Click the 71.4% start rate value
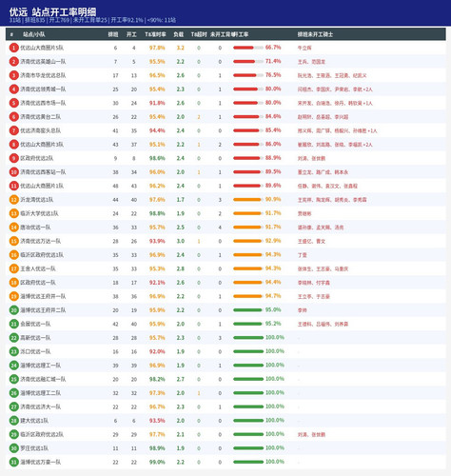 tap(273, 61)
